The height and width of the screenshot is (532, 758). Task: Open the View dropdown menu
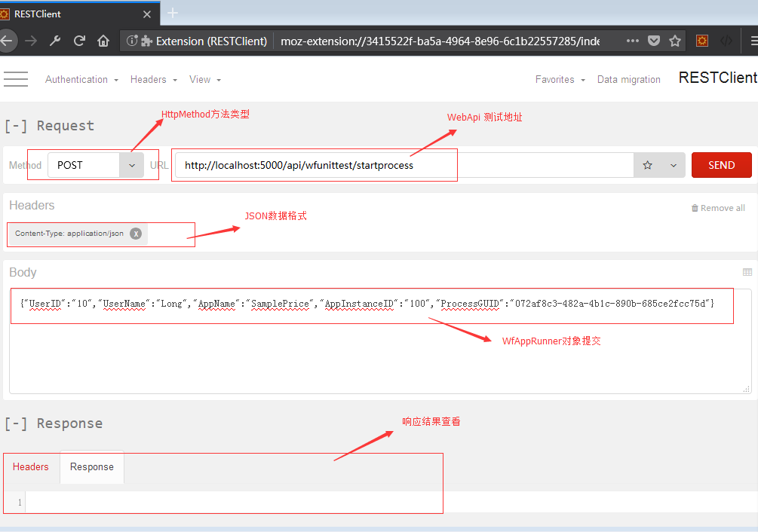point(205,80)
